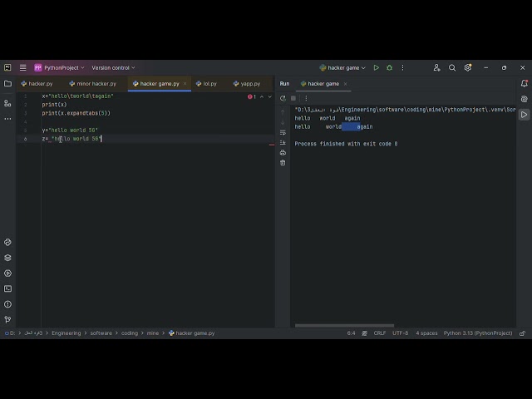Open more run actions vertical dots
532x399 pixels.
pos(402,68)
